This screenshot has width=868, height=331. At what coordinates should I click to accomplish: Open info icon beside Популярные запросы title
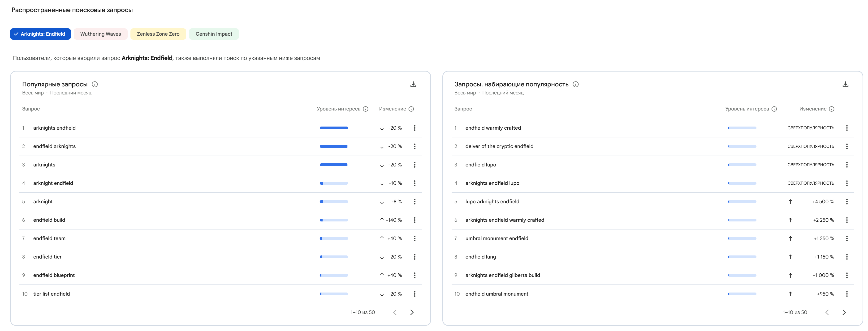click(95, 84)
